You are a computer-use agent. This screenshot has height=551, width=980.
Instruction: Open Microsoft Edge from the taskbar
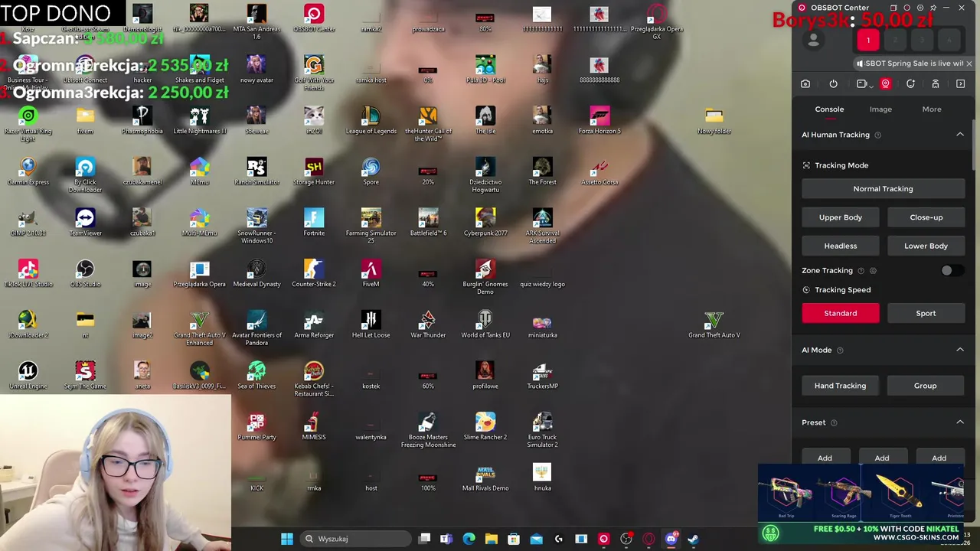pos(469,539)
